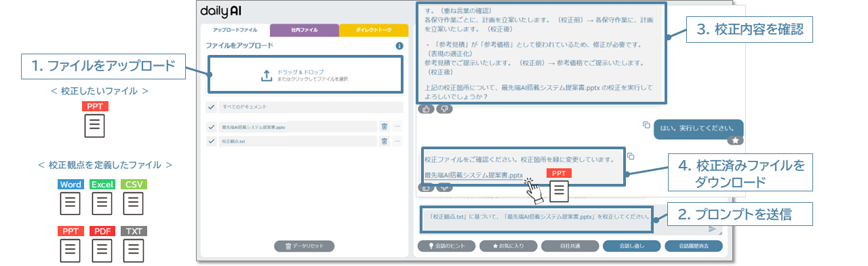
Task: Open more options for 最先端AI搭載システム提案書.pptx row
Action: click(397, 126)
